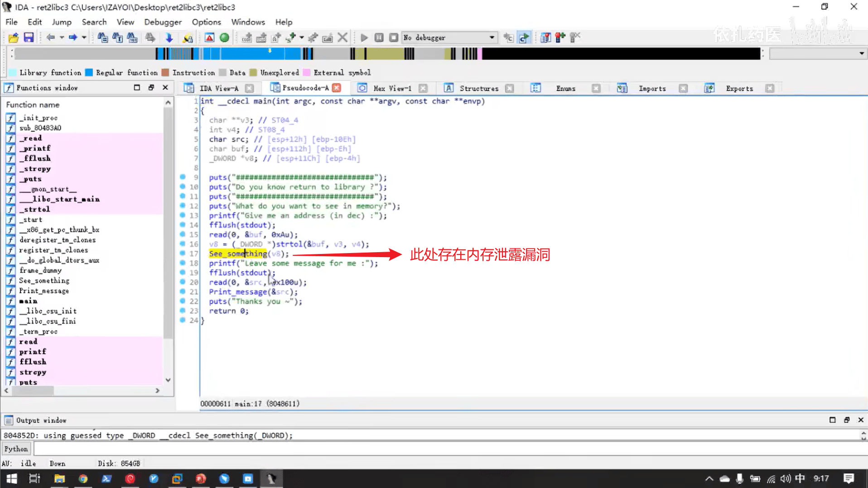Click the Windows Start button
Image resolution: width=868 pixels, height=488 pixels.
point(12,478)
